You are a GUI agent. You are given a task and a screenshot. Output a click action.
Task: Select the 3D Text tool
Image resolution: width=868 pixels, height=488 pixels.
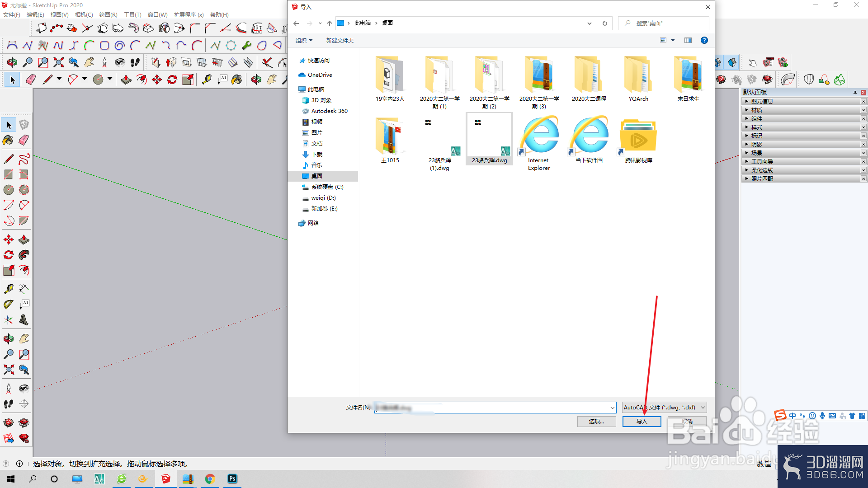pos(24,320)
